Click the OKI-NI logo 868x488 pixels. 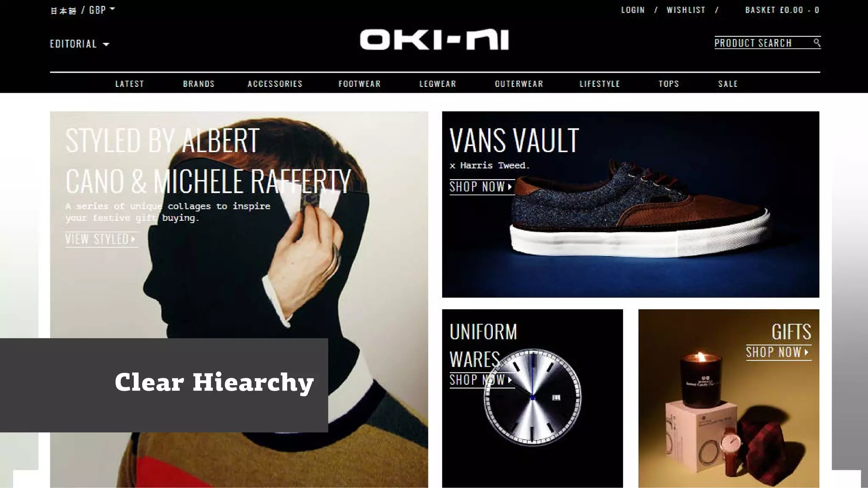(434, 40)
